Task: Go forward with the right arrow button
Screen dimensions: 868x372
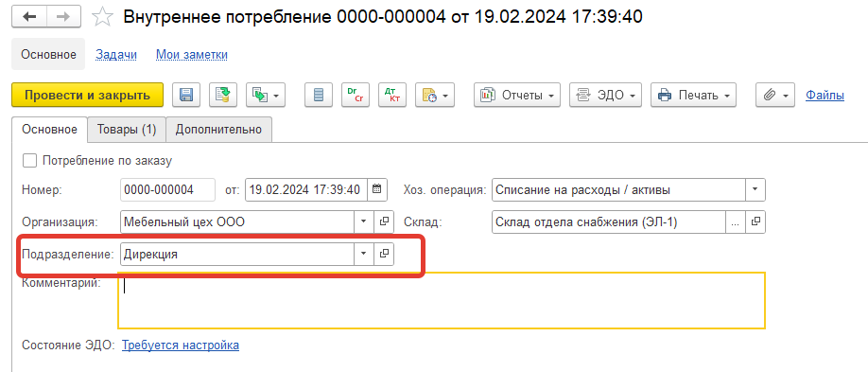Action: click(x=63, y=16)
